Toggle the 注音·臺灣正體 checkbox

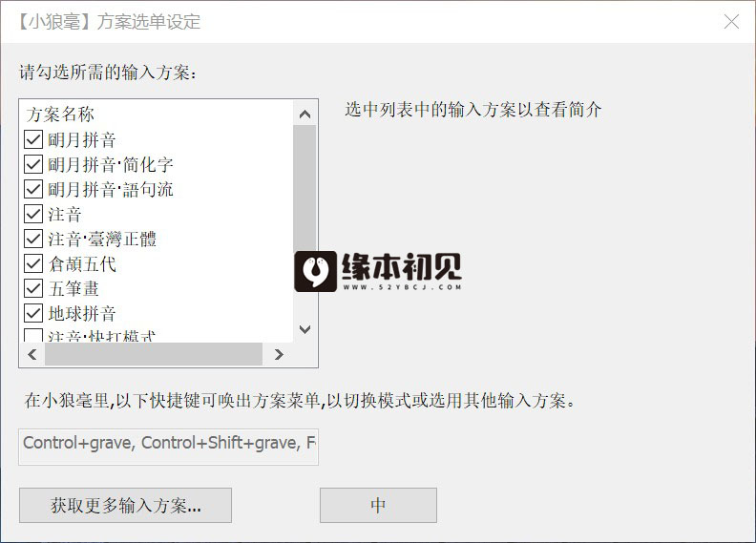[33, 239]
